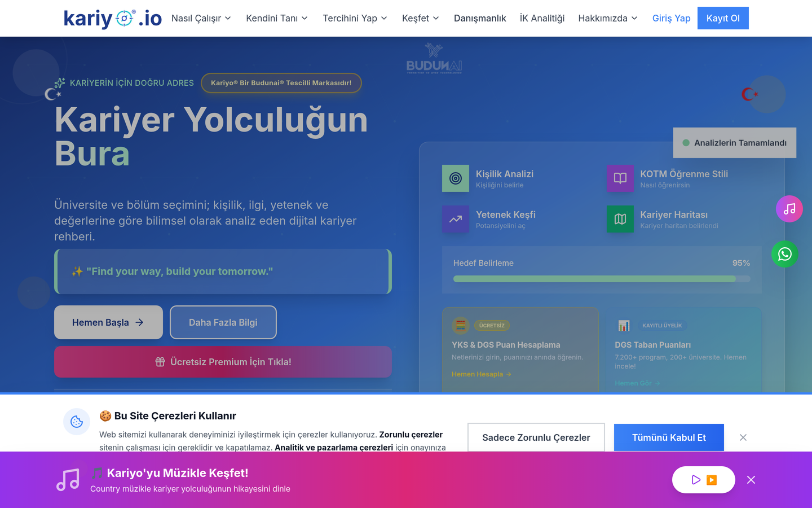Image resolution: width=812 pixels, height=508 pixels.
Task: Open YKS & DGS Puan Hesaplama title
Action: pyautogui.click(x=506, y=345)
